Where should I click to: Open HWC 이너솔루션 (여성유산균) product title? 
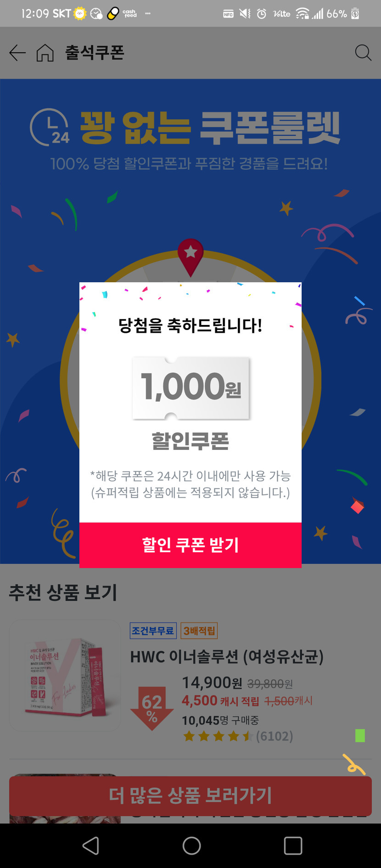pos(227,657)
